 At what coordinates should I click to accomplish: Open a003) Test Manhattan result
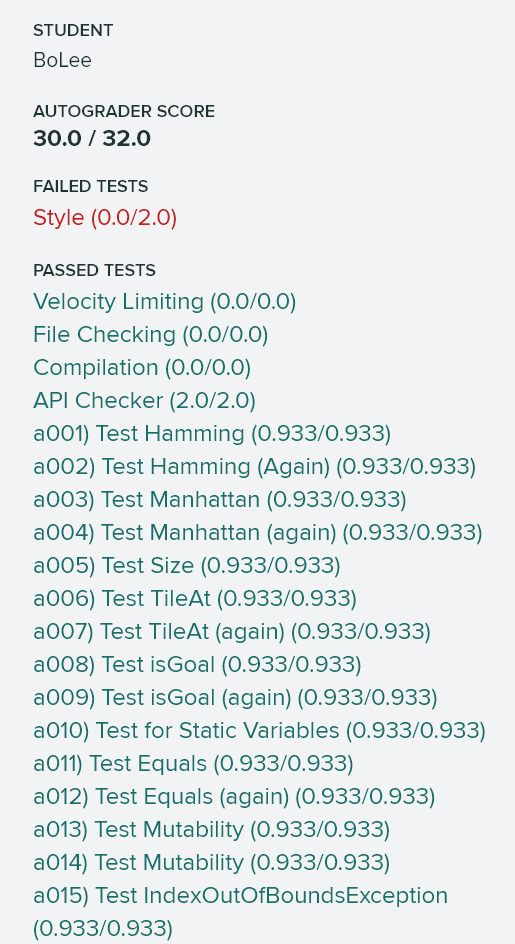click(x=220, y=500)
